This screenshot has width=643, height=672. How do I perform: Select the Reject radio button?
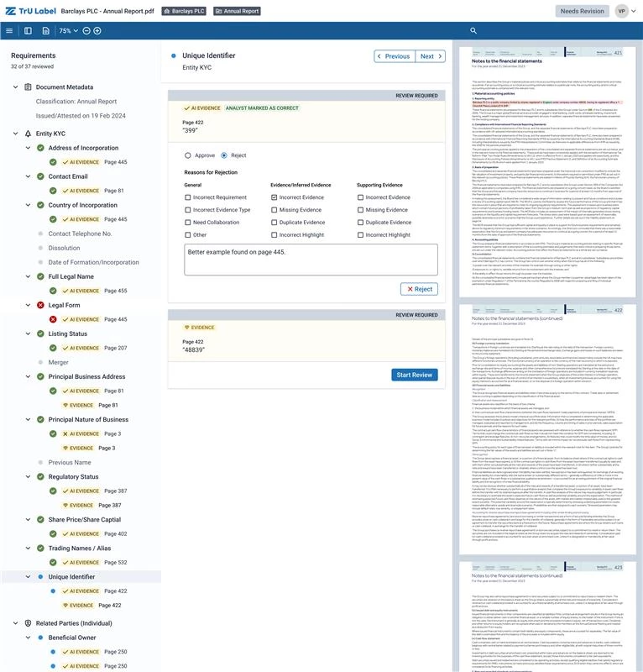224,155
